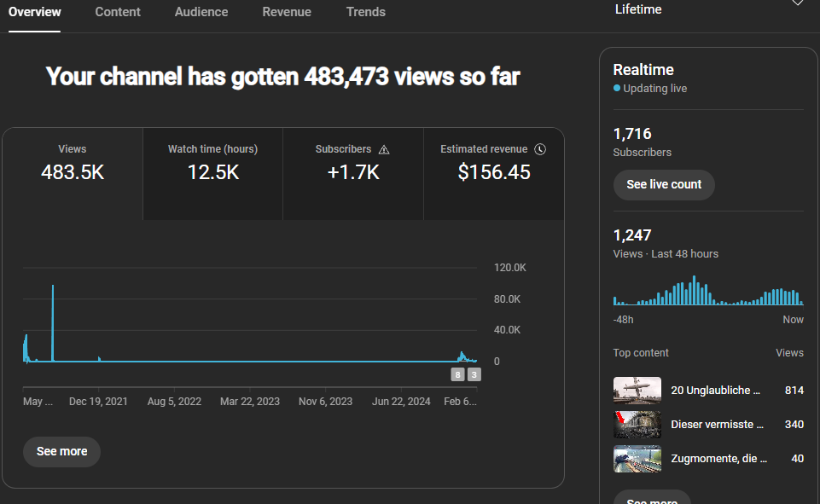Click the See live count button

664,184
